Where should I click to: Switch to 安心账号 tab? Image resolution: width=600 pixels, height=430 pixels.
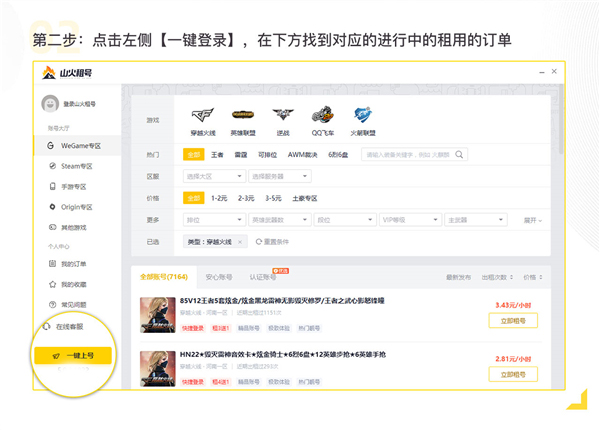pyautogui.click(x=219, y=277)
